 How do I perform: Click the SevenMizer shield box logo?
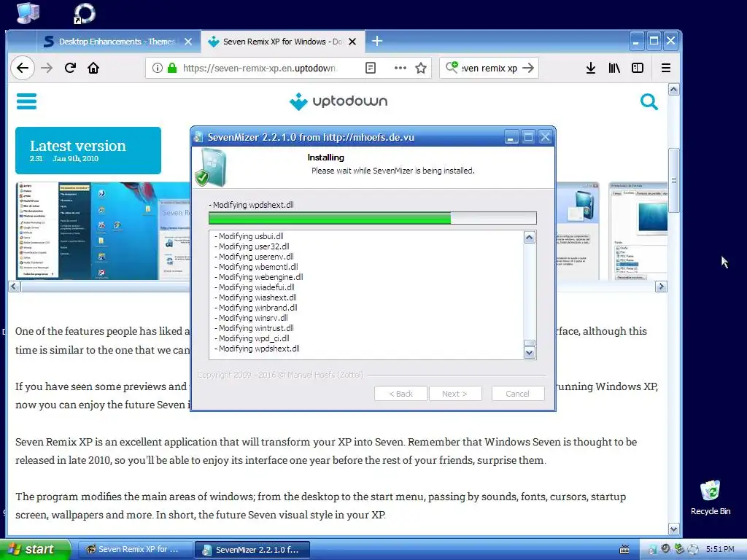point(211,167)
